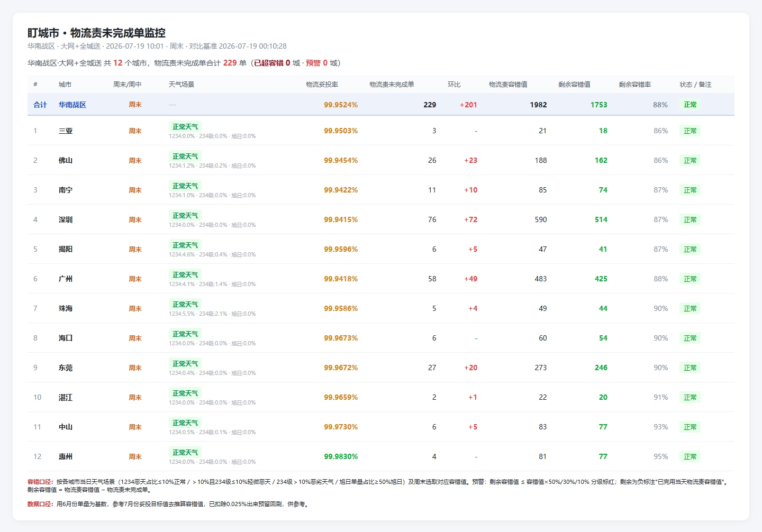
Task: Click the 容错口径 footnote label
Action: (x=41, y=482)
